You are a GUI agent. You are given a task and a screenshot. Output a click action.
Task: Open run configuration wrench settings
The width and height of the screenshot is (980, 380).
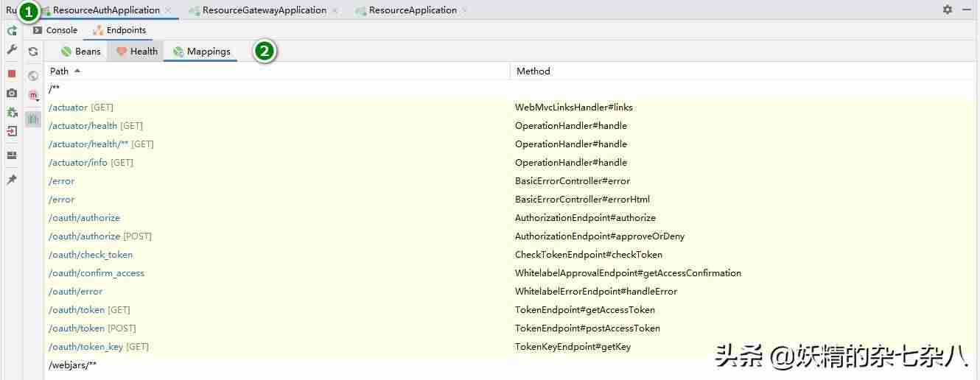coord(12,50)
